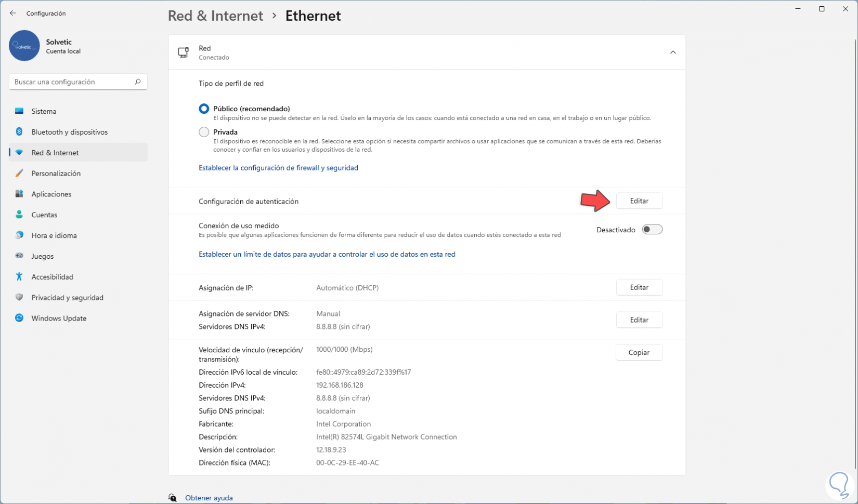
Task: Collapse the Red Conectado section chevron
Action: pos(673,52)
